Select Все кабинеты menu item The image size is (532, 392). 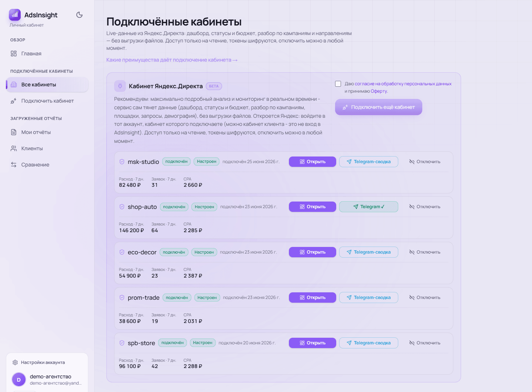tap(47, 85)
